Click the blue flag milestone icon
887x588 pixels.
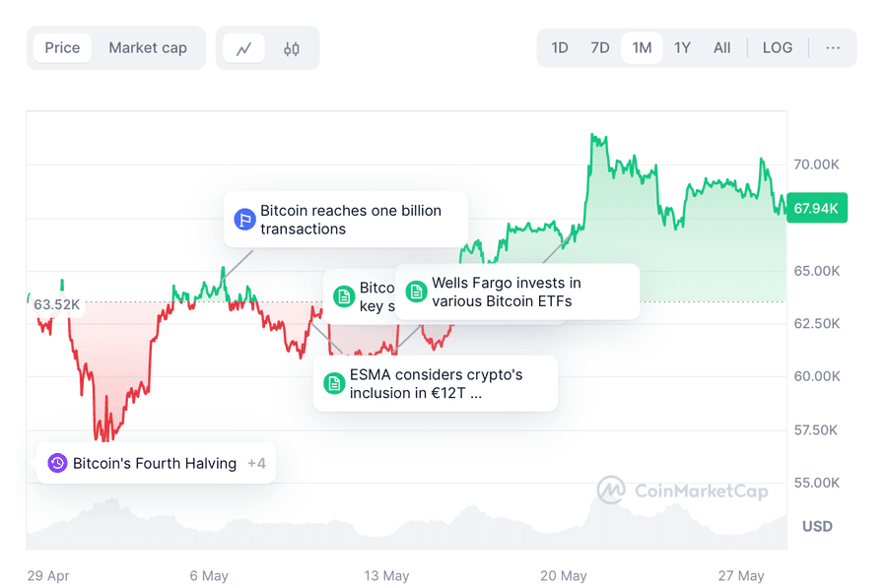click(244, 220)
